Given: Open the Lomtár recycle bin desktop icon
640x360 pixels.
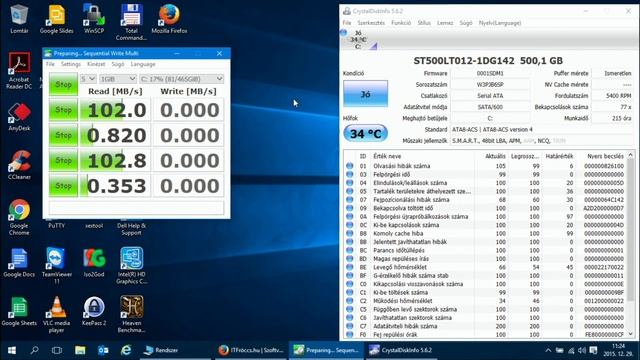Looking at the screenshot, I should pos(19,18).
